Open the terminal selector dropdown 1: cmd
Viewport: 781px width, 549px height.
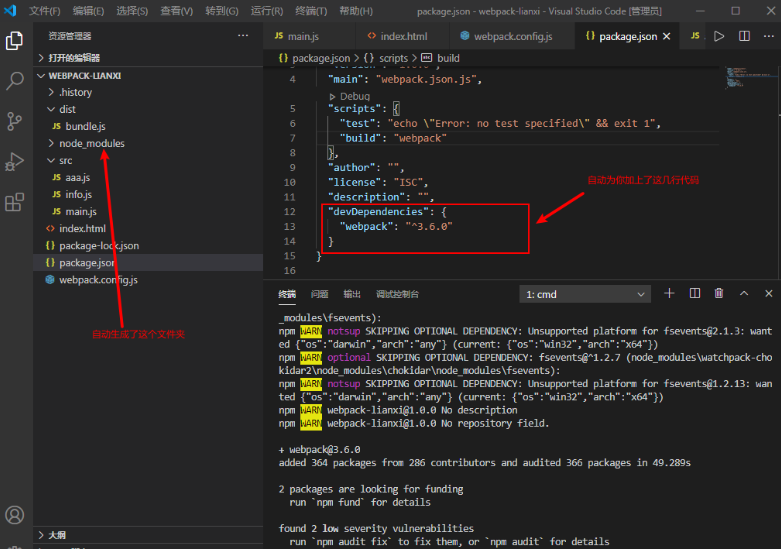585,294
